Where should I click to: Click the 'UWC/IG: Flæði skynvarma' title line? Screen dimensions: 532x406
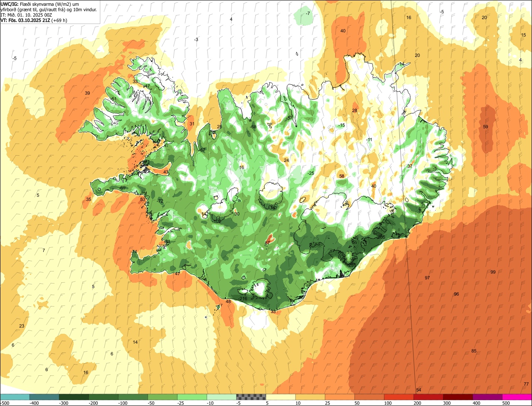[39, 4]
